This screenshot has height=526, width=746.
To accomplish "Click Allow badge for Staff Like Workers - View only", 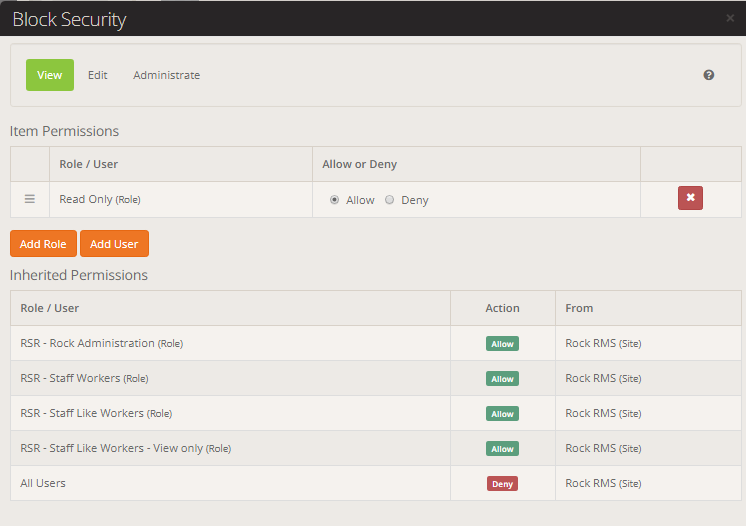I will 502,449.
